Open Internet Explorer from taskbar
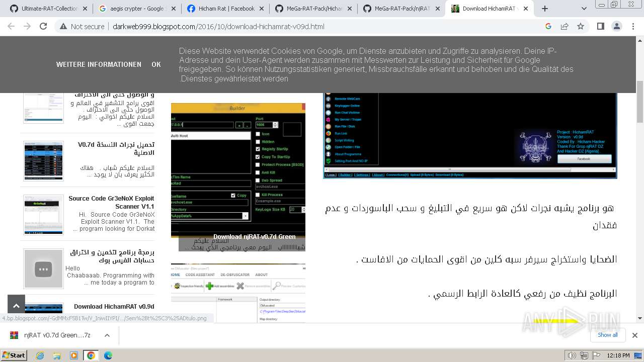 (x=40, y=355)
